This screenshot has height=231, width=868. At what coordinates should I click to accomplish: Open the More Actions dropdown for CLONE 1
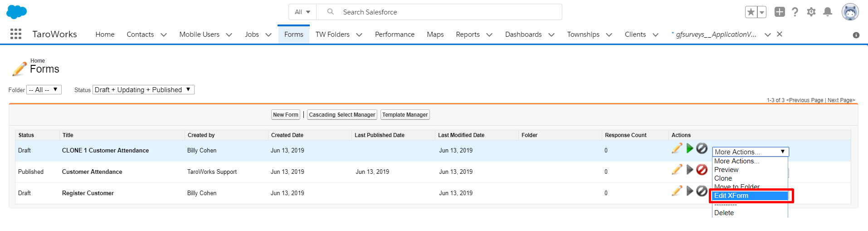click(x=751, y=152)
